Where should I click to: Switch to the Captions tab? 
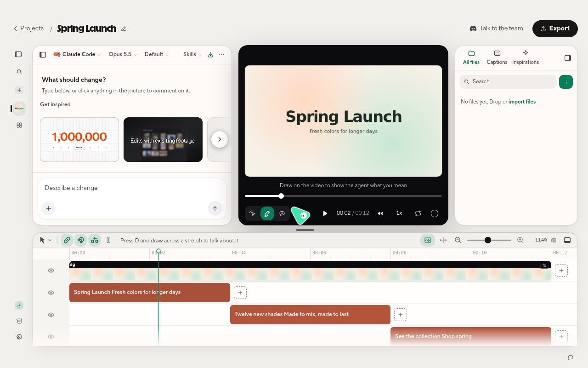(x=497, y=57)
